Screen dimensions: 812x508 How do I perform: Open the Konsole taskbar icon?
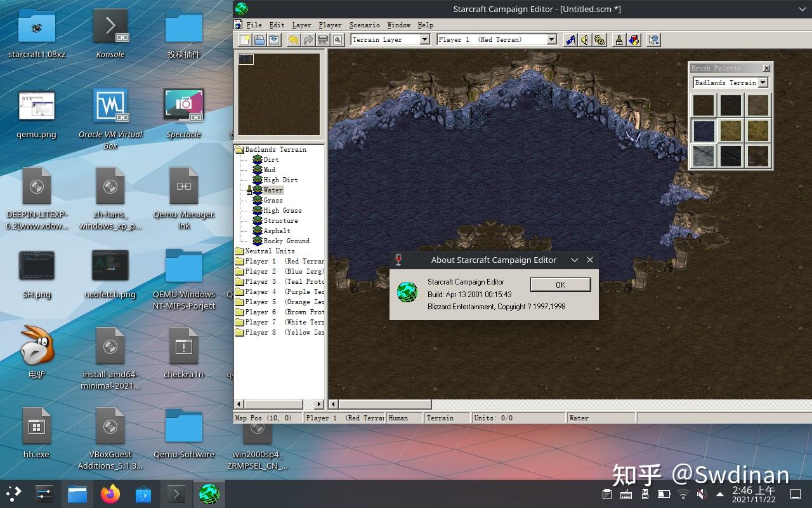[176, 493]
